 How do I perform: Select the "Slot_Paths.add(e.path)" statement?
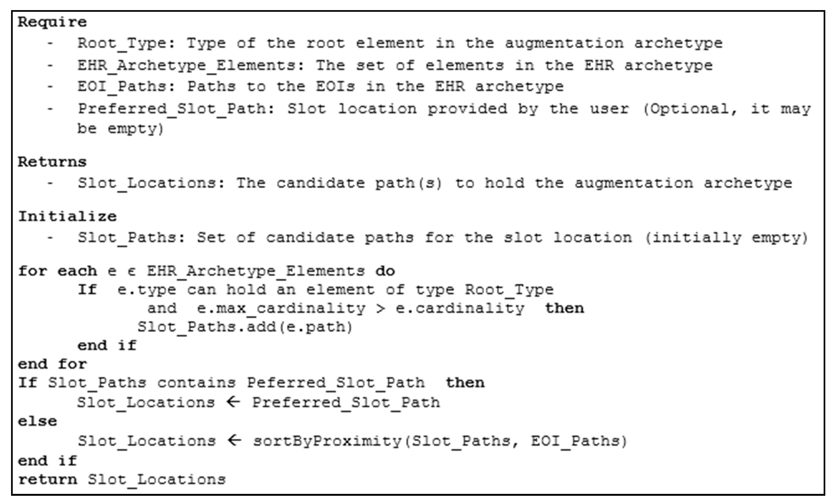245,327
